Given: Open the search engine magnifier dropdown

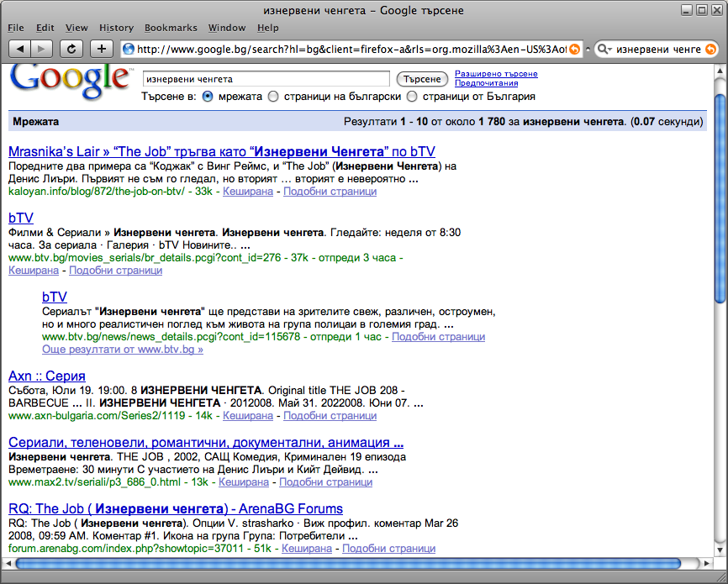Looking at the screenshot, I should point(605,49).
